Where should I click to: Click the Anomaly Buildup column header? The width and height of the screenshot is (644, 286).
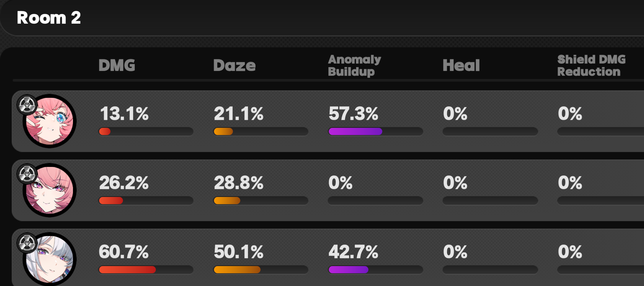pos(355,65)
